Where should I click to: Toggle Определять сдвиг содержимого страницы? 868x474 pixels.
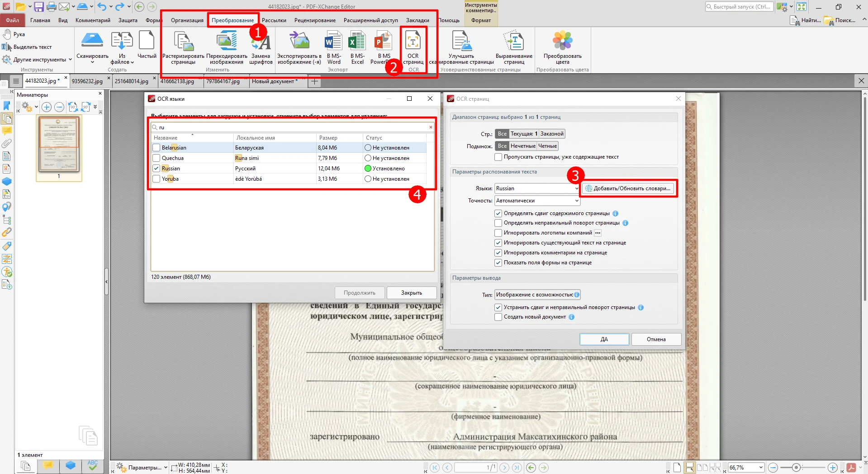(498, 213)
